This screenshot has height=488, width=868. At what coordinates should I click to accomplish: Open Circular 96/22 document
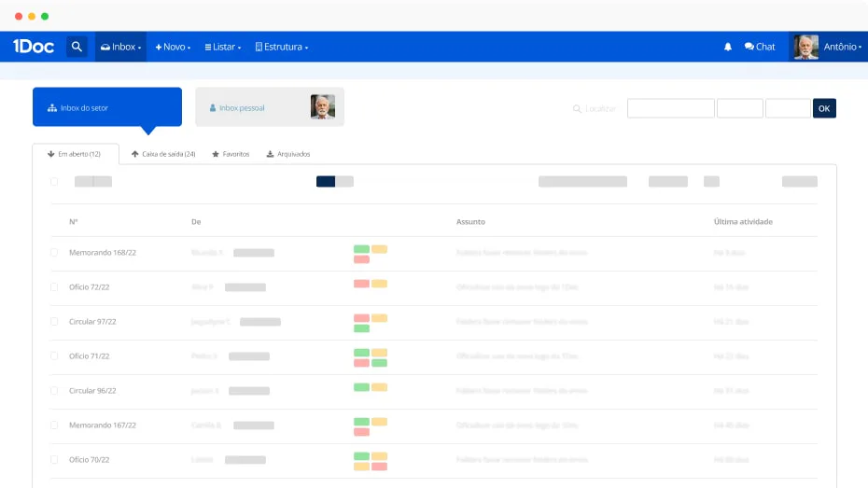pyautogui.click(x=92, y=391)
